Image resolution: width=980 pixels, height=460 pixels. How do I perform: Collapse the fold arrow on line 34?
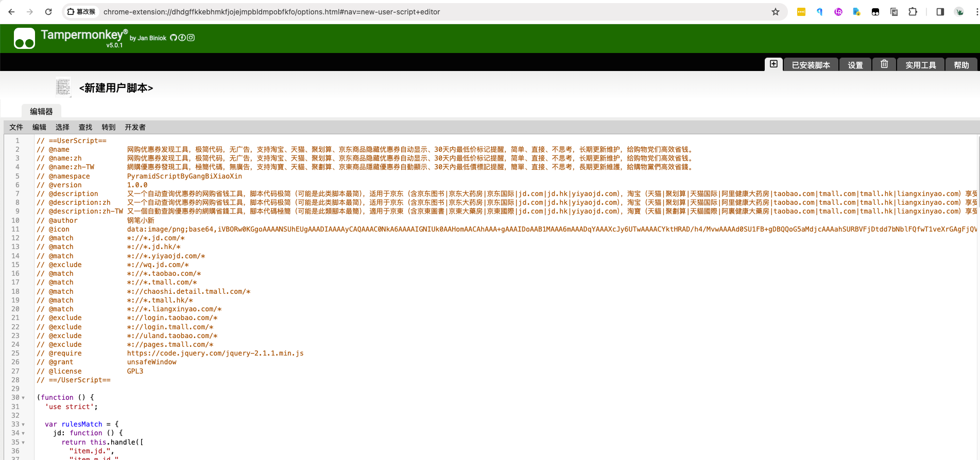pyautogui.click(x=23, y=433)
